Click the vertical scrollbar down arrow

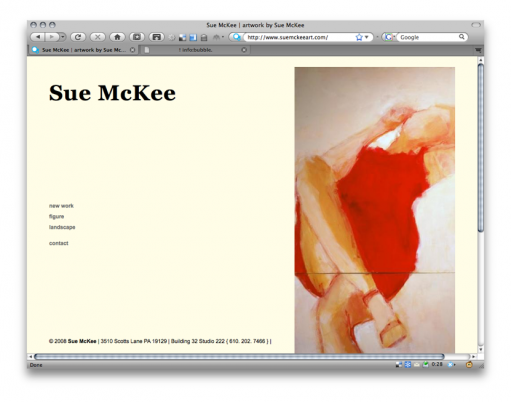tap(480, 350)
